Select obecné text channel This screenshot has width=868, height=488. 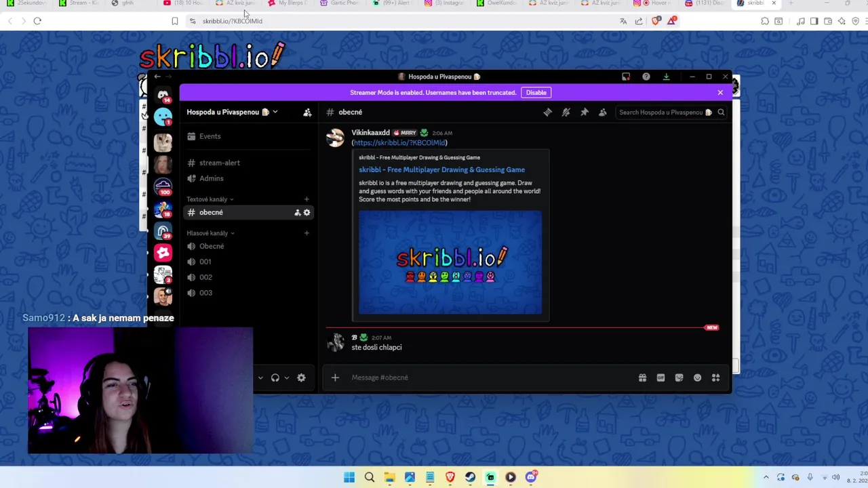[248, 213]
